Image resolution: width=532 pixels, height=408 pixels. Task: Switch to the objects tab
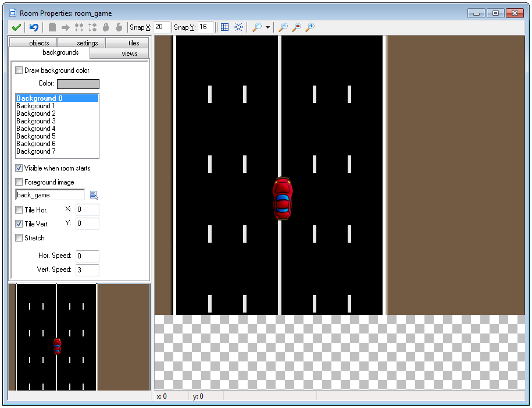pyautogui.click(x=33, y=42)
